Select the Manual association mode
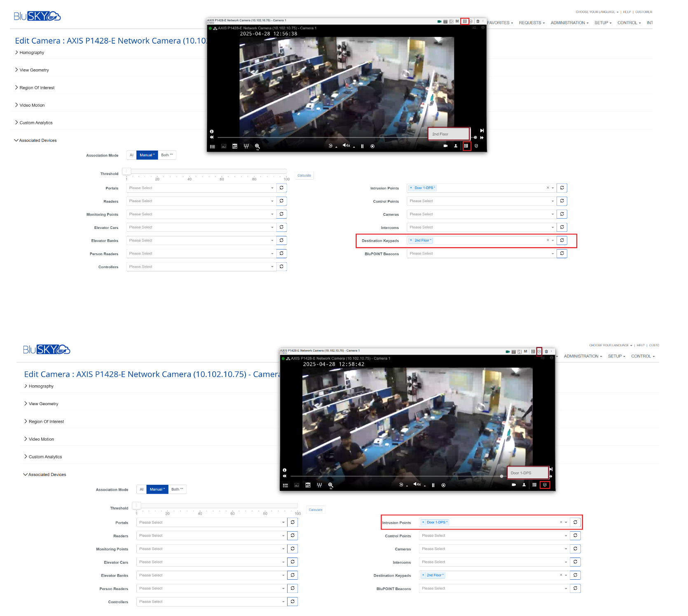 [x=147, y=155]
